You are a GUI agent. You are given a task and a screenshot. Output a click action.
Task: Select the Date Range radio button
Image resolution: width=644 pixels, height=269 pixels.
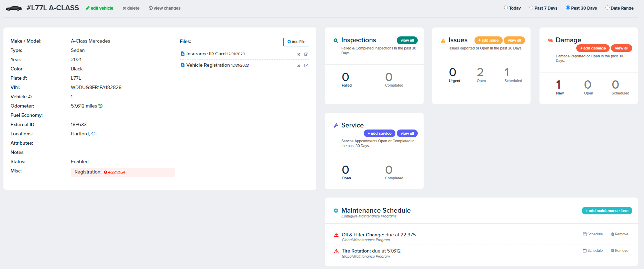click(x=607, y=8)
